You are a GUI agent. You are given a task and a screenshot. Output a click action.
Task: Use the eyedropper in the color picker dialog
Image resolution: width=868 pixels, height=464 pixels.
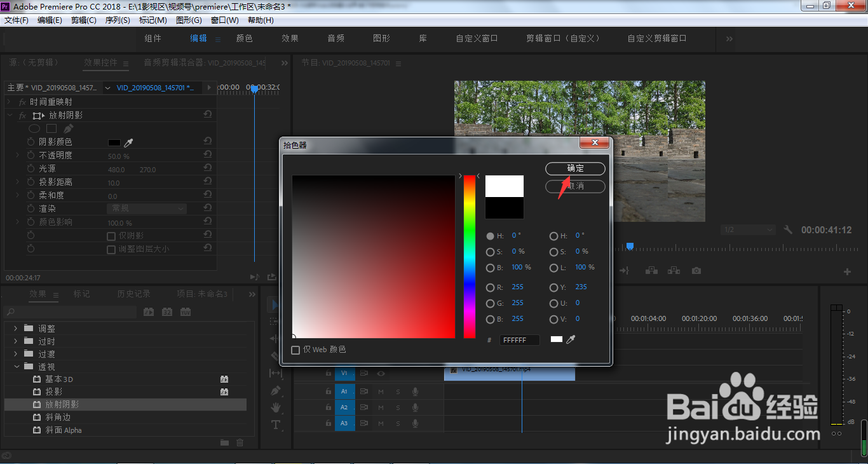pyautogui.click(x=571, y=340)
